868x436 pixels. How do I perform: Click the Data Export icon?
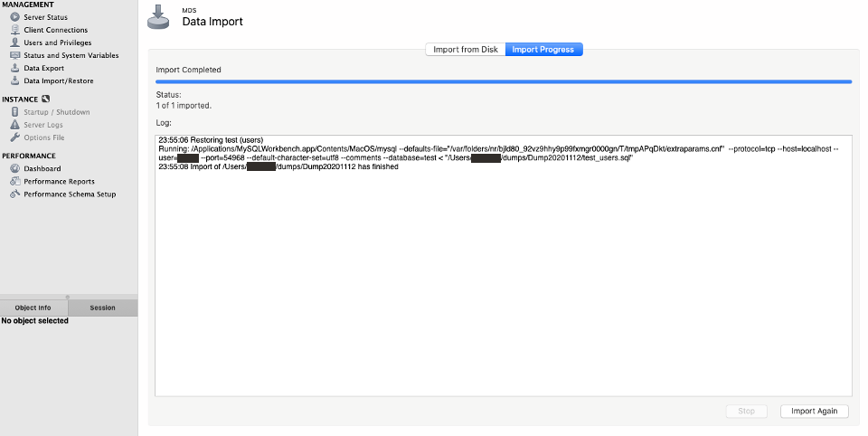[x=14, y=68]
